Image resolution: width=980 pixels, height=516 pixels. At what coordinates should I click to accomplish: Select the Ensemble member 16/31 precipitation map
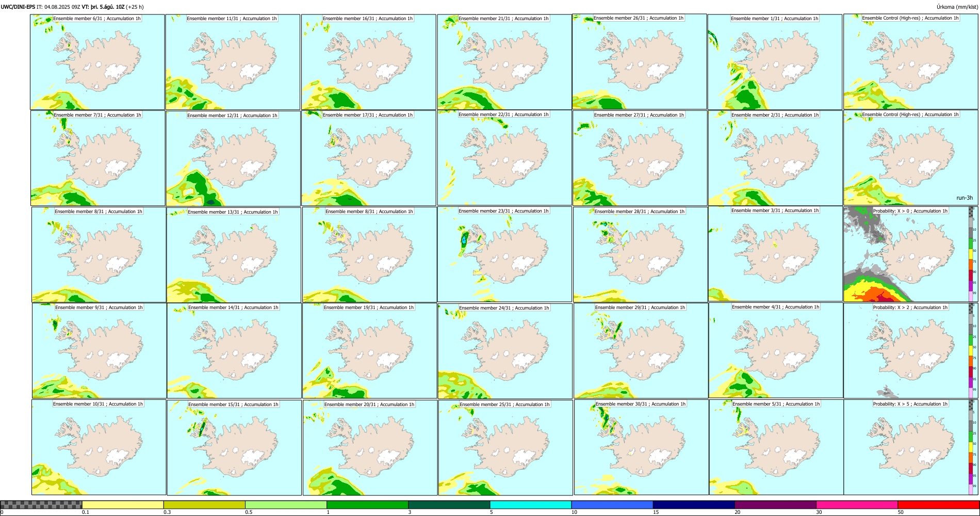pyautogui.click(x=368, y=62)
